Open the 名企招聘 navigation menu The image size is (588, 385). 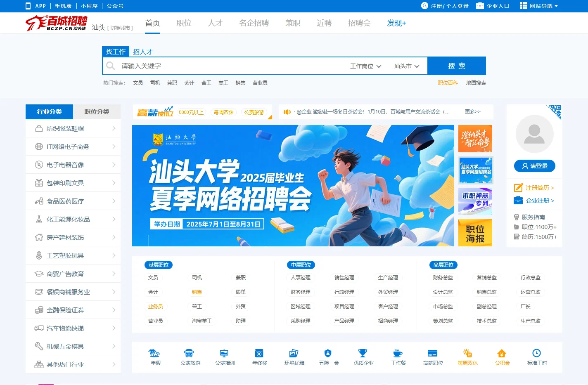[x=254, y=23]
